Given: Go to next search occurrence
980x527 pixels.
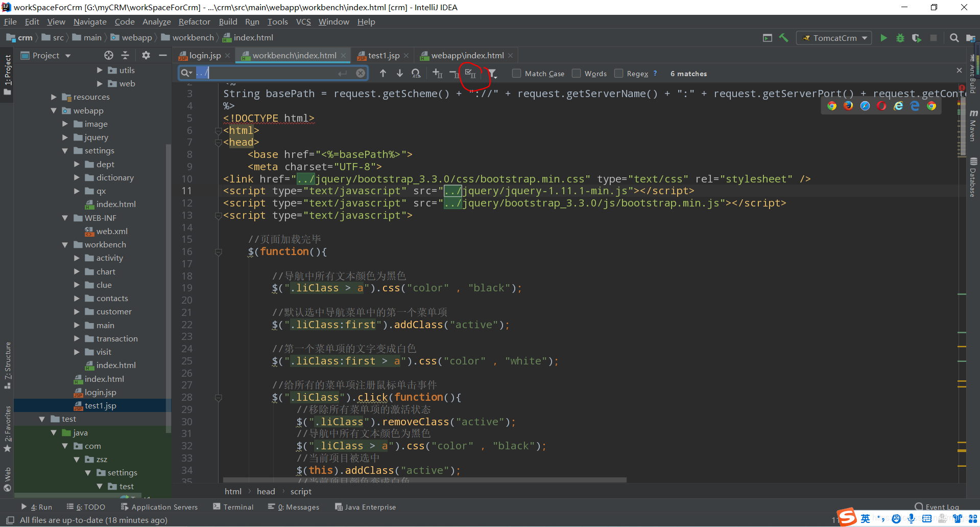Looking at the screenshot, I should [400, 74].
